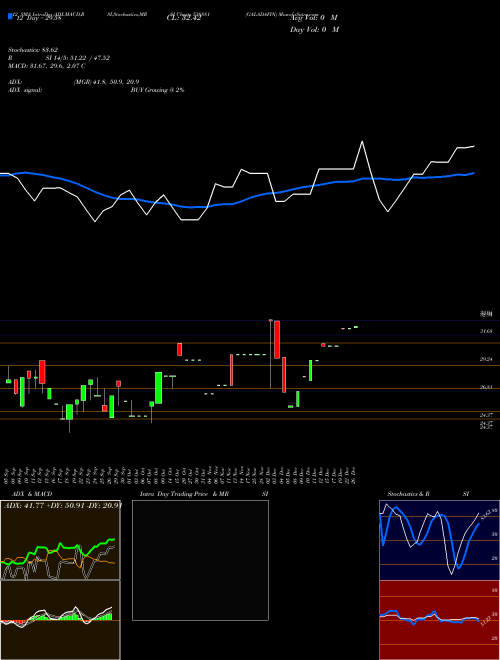Click the Day Vol: 0 M label
This screenshot has height=660, width=500.
pyautogui.click(x=314, y=29)
